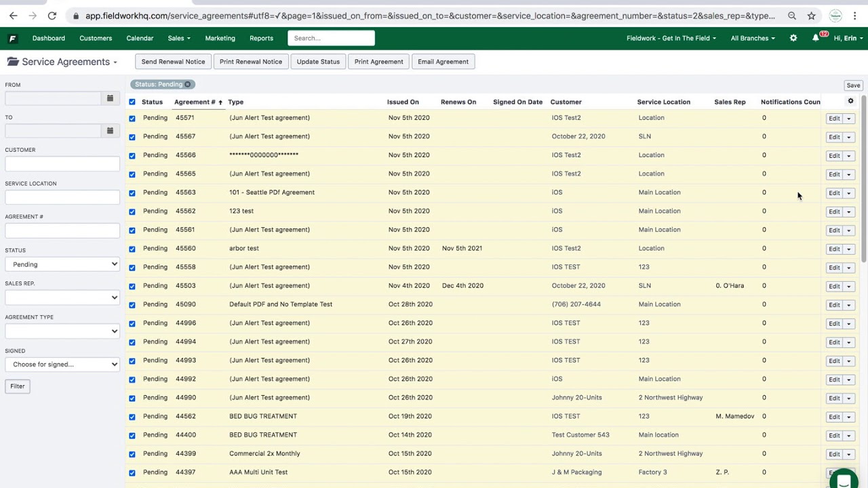
Task: Bookmark this page with the star icon
Action: pyautogui.click(x=812, y=16)
